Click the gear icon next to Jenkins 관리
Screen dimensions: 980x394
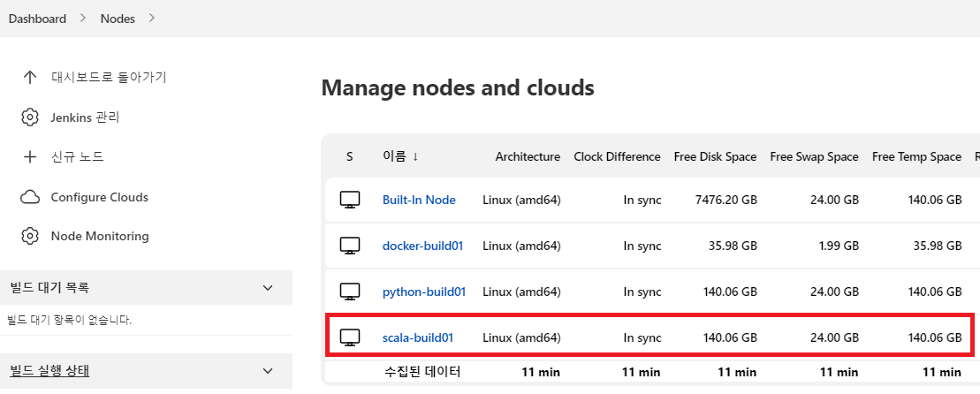coord(29,117)
